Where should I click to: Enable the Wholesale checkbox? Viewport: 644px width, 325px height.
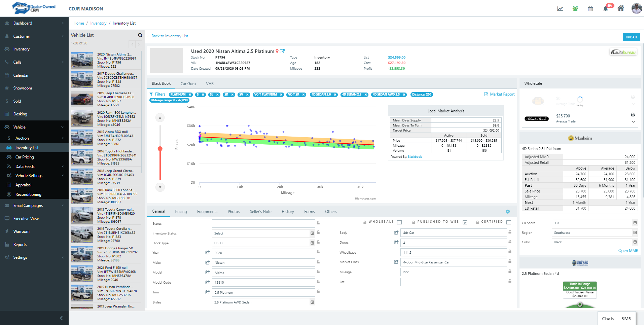point(399,222)
